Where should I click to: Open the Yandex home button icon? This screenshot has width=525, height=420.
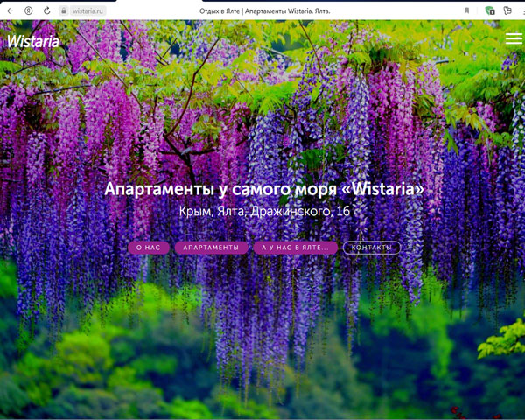click(29, 11)
